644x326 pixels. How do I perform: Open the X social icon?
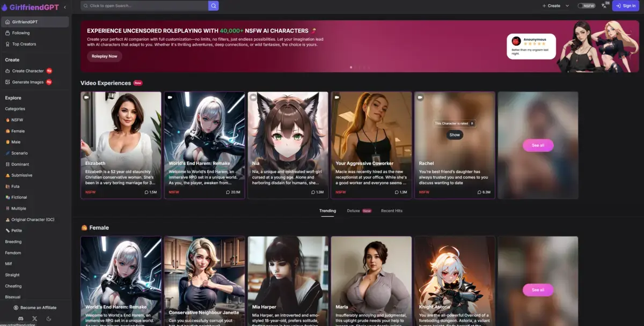click(34, 318)
